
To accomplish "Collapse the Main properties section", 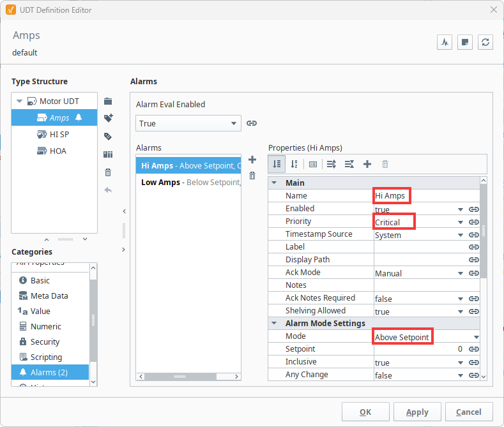I will point(274,183).
